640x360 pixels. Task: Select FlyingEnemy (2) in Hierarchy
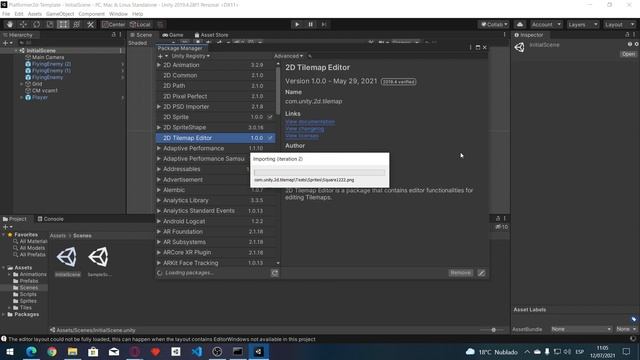pyautogui.click(x=51, y=64)
